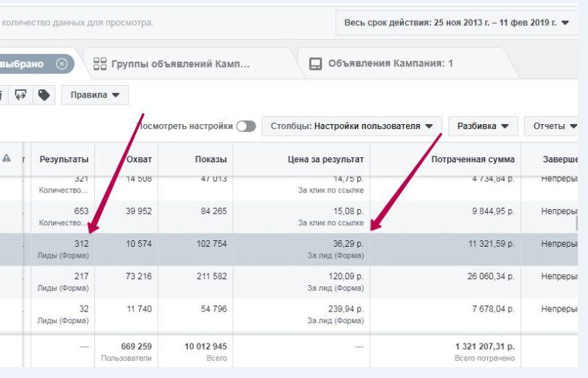Open the date range dropdown
This screenshot has width=588, height=378.
coord(456,23)
